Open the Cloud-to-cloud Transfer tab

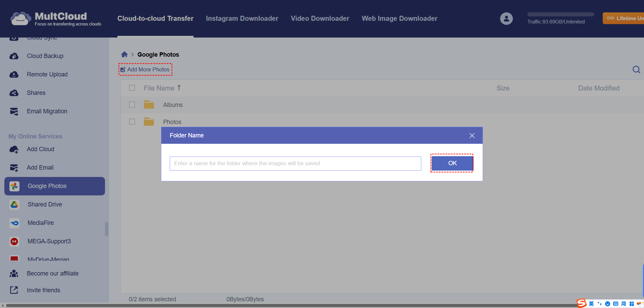155,18
